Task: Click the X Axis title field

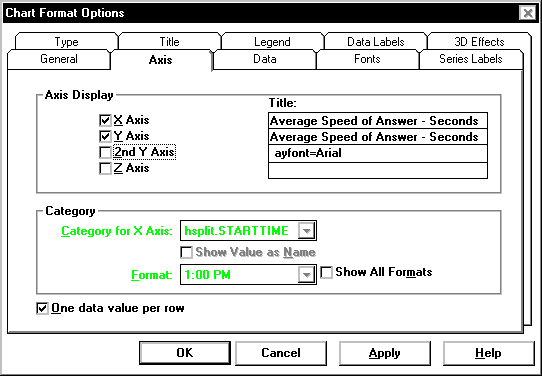Action: click(378, 121)
